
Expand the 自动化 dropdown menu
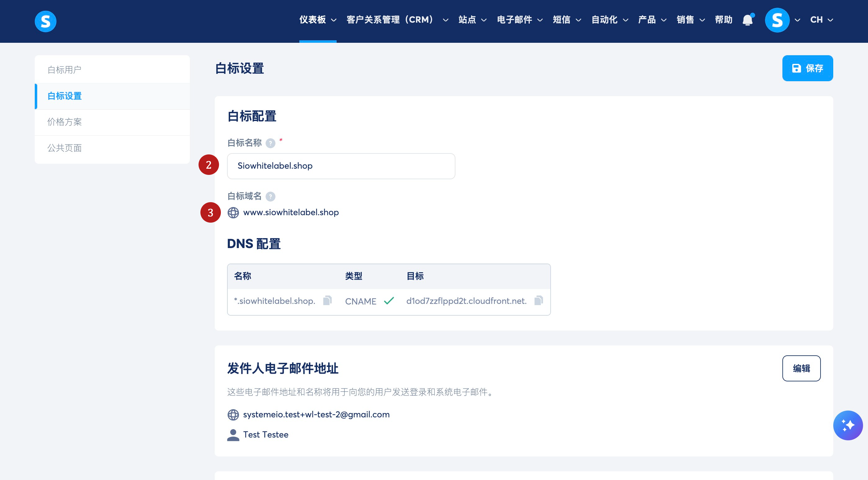point(610,20)
